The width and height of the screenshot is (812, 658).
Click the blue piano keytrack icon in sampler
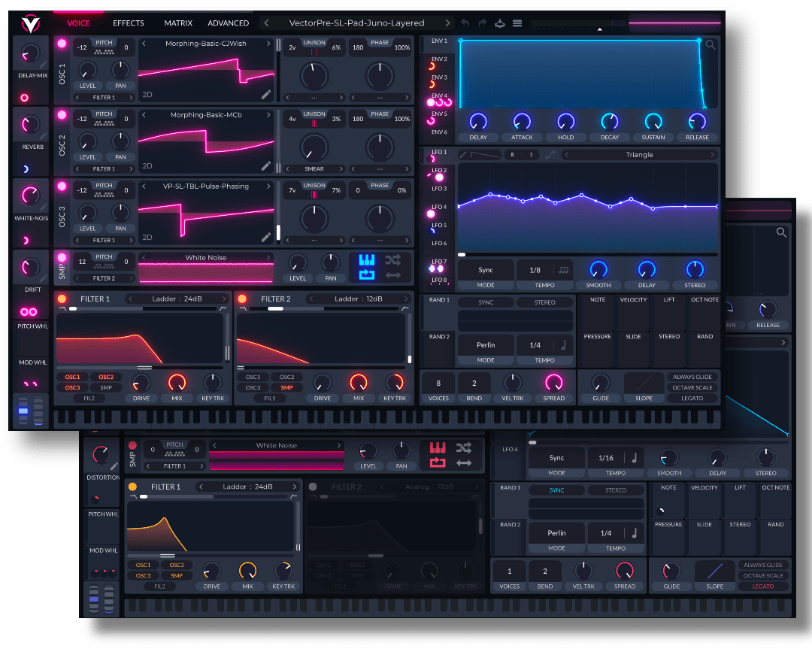(368, 260)
